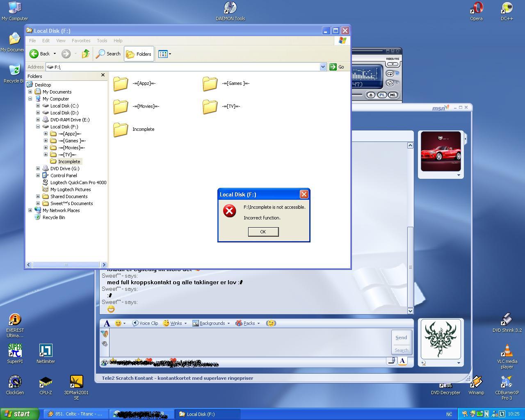Click the Send button in MSN chat

(401, 338)
